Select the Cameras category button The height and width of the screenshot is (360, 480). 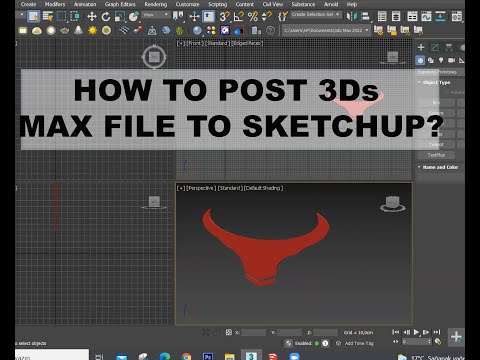point(451,60)
